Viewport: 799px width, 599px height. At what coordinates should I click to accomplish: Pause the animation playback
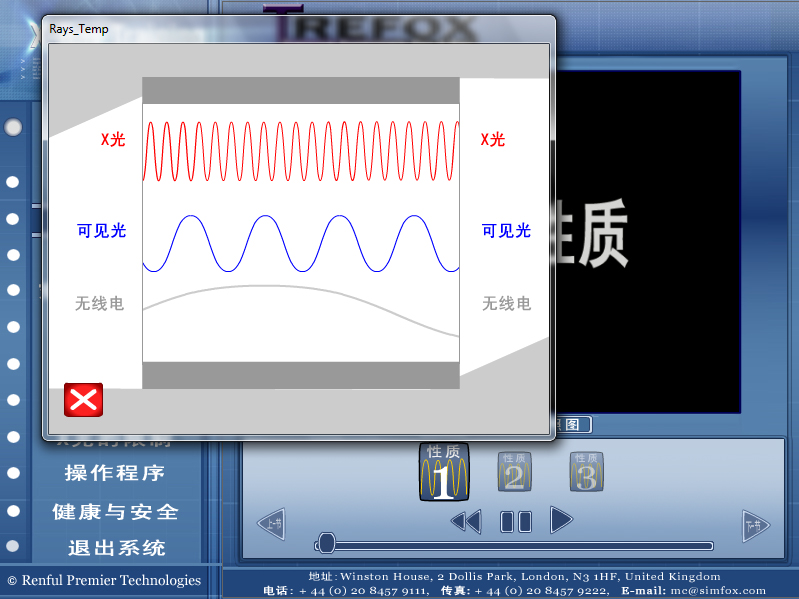click(x=516, y=521)
